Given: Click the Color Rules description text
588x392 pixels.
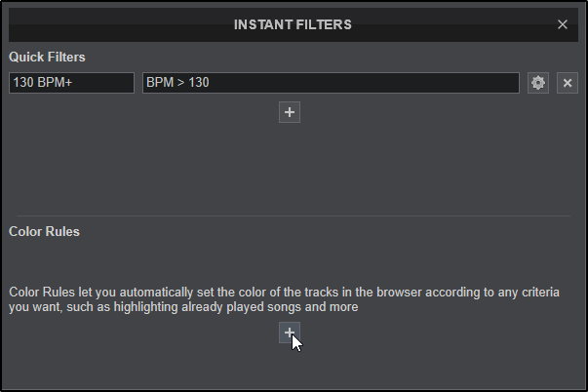Looking at the screenshot, I should pyautogui.click(x=285, y=299).
